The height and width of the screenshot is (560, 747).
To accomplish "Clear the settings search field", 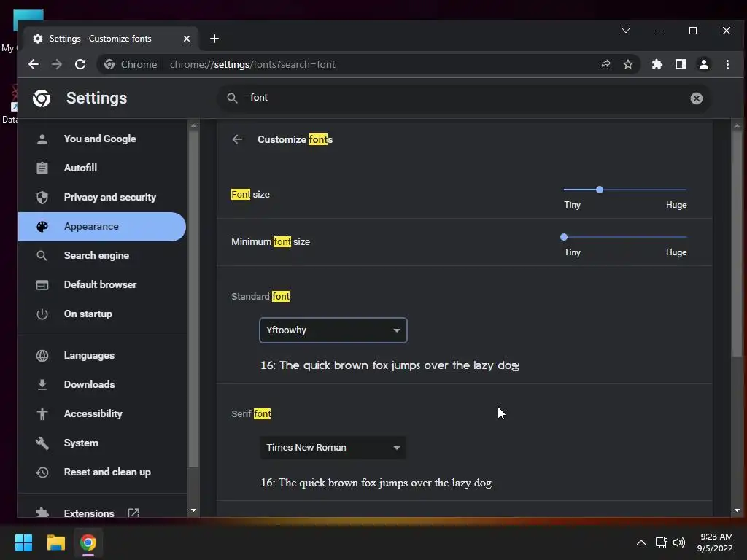I will coord(697,98).
